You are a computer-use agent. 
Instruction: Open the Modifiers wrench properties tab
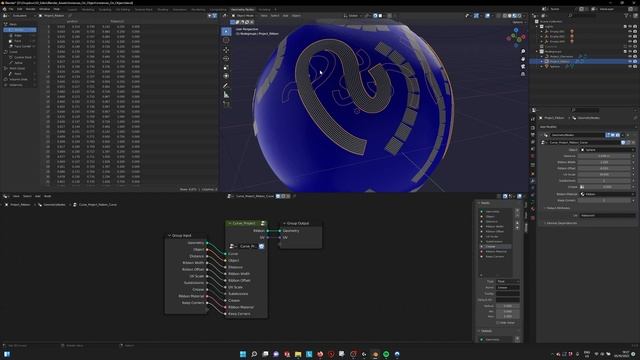tap(533, 181)
